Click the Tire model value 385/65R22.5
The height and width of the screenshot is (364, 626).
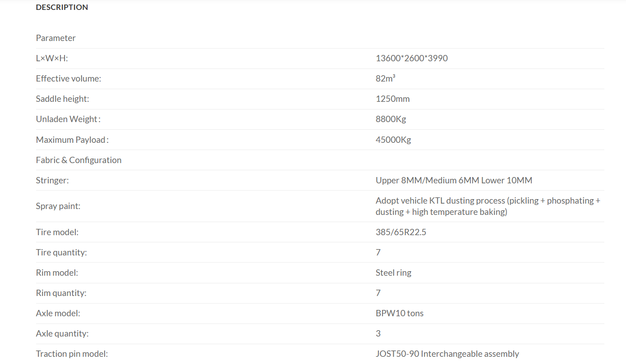coord(401,232)
